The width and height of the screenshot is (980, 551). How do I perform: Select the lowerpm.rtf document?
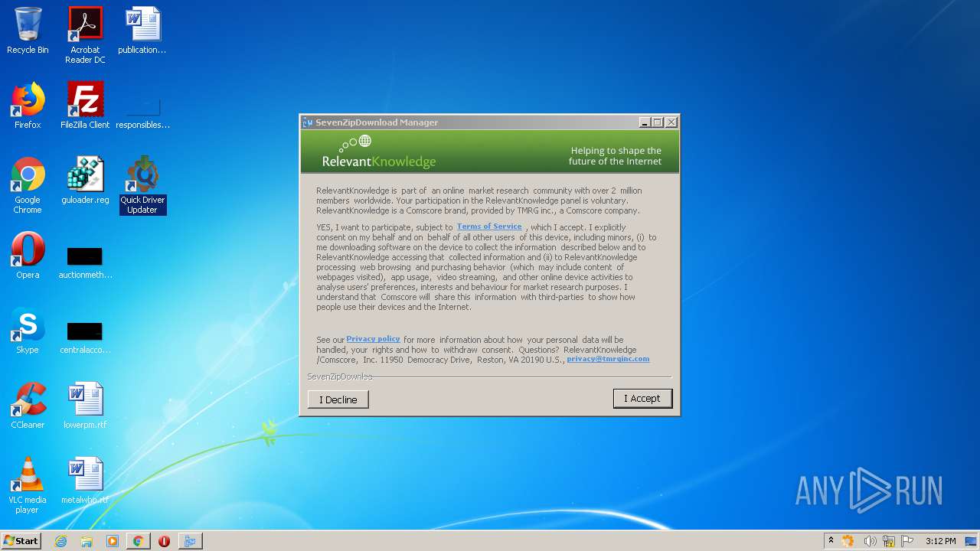click(85, 406)
